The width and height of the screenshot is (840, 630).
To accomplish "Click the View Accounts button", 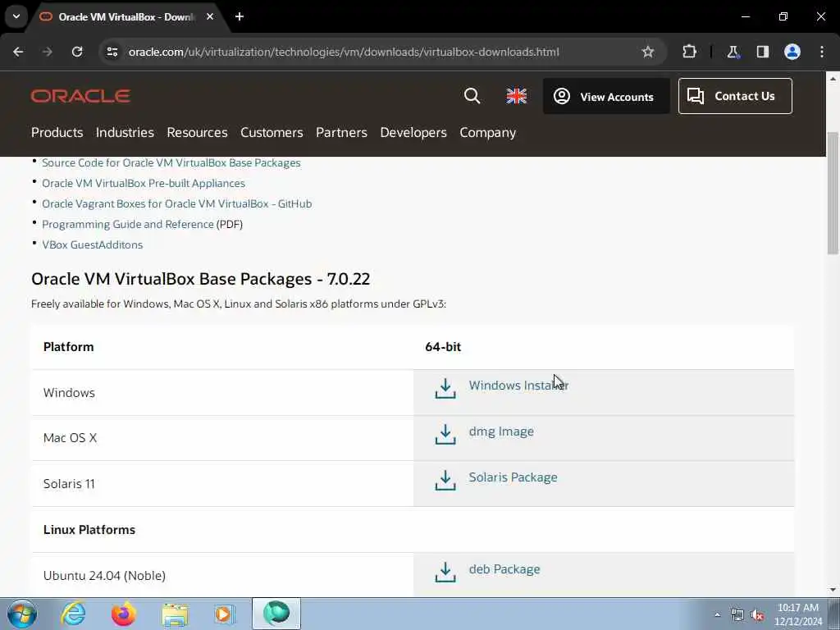I will 606,97.
